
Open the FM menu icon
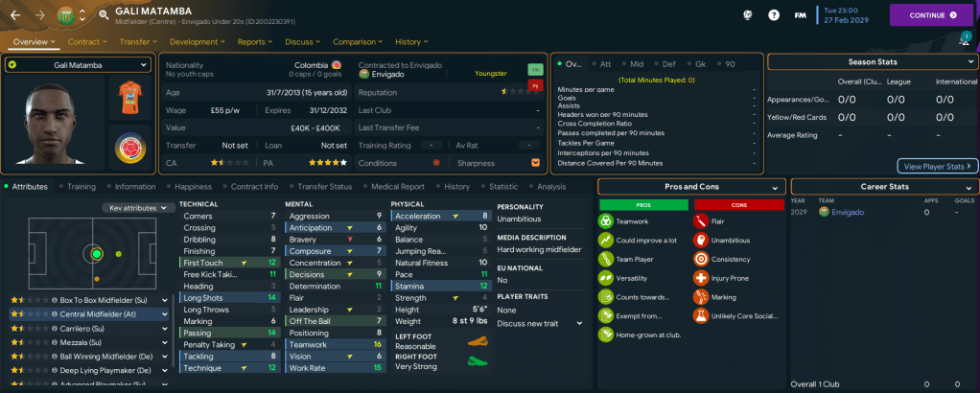(800, 15)
